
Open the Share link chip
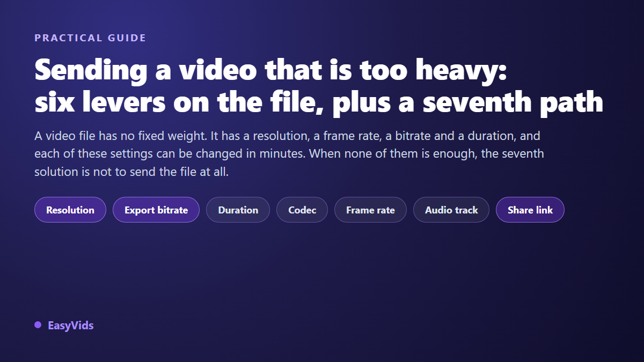[x=530, y=210]
